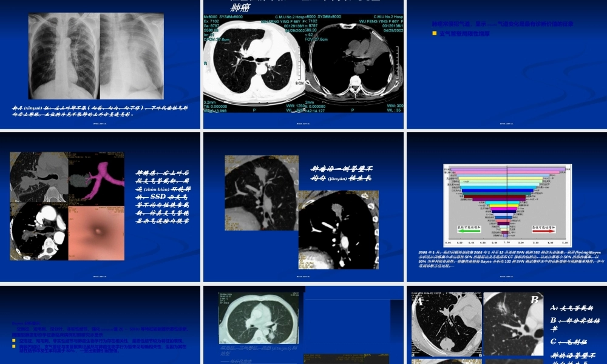Click the yellow bullet on the top-right slide
This screenshot has width=607, height=364.
pyautogui.click(x=435, y=33)
